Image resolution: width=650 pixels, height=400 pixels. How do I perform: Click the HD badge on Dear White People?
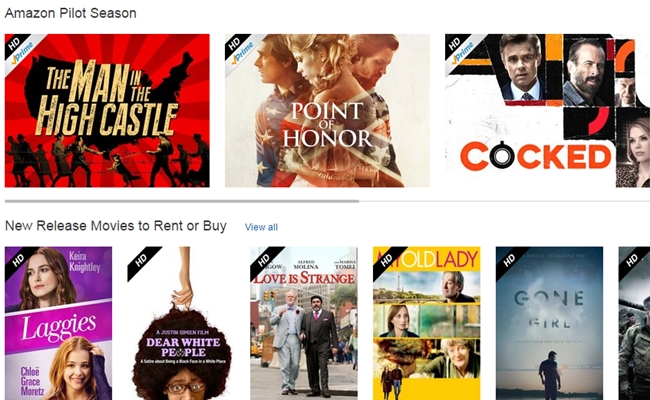(140, 260)
